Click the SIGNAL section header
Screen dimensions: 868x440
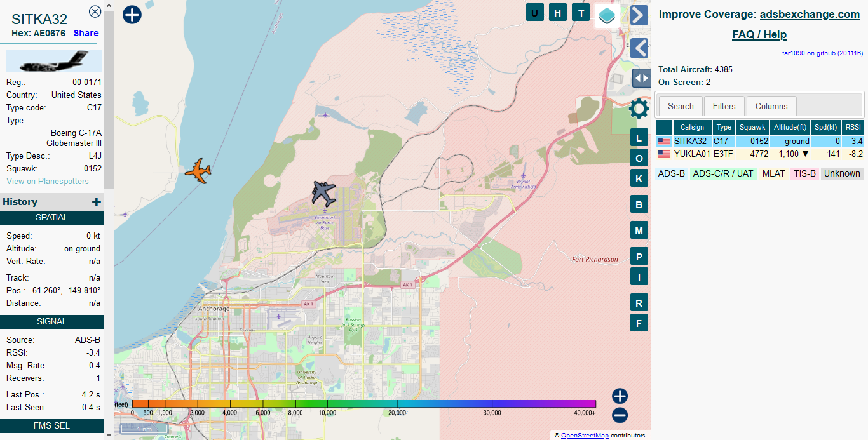coord(51,322)
